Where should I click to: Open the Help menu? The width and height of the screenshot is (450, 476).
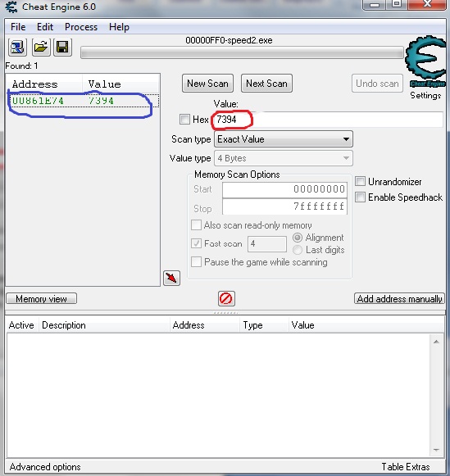point(119,27)
